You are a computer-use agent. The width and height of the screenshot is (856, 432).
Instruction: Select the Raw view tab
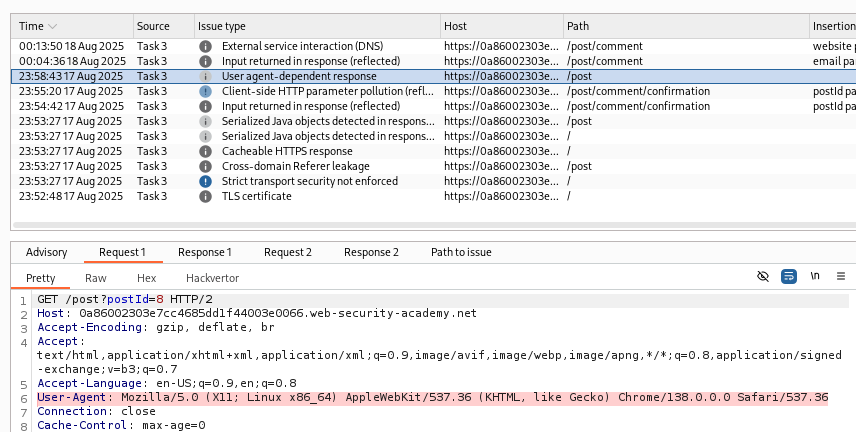coord(96,278)
